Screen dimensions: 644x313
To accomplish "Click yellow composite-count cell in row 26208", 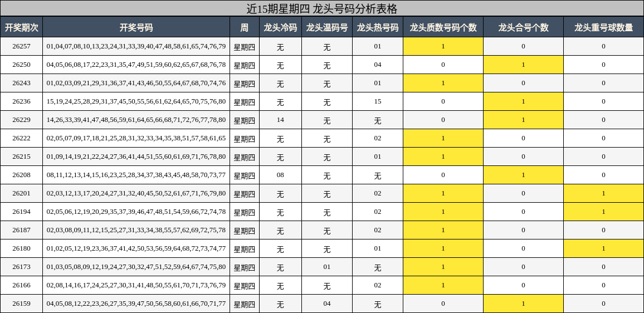I will coord(523,175).
